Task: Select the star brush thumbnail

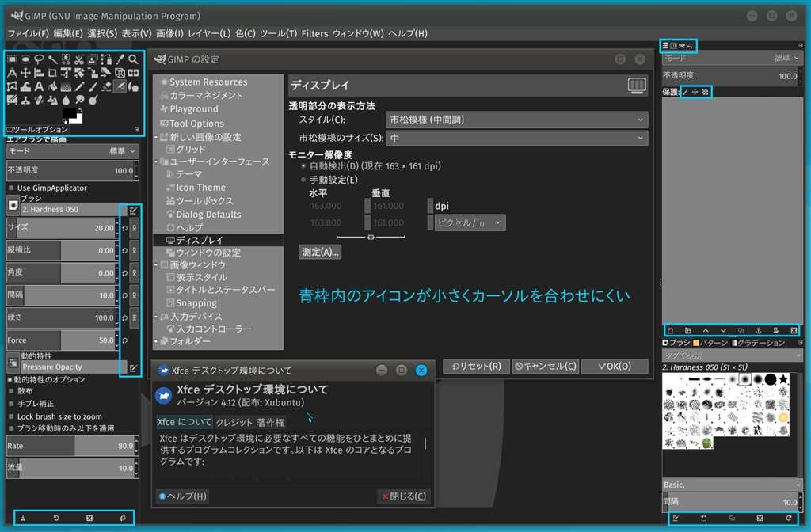Action: tap(783, 379)
